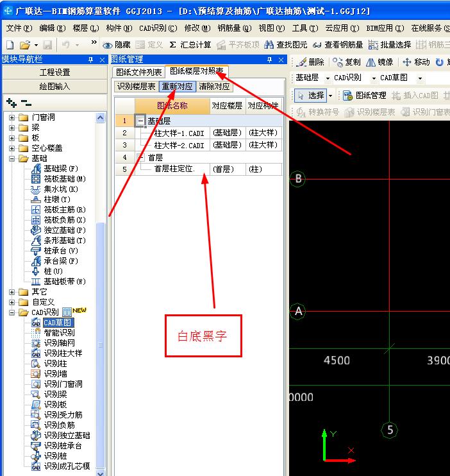Open the CAD识别(C) menu

[158, 28]
